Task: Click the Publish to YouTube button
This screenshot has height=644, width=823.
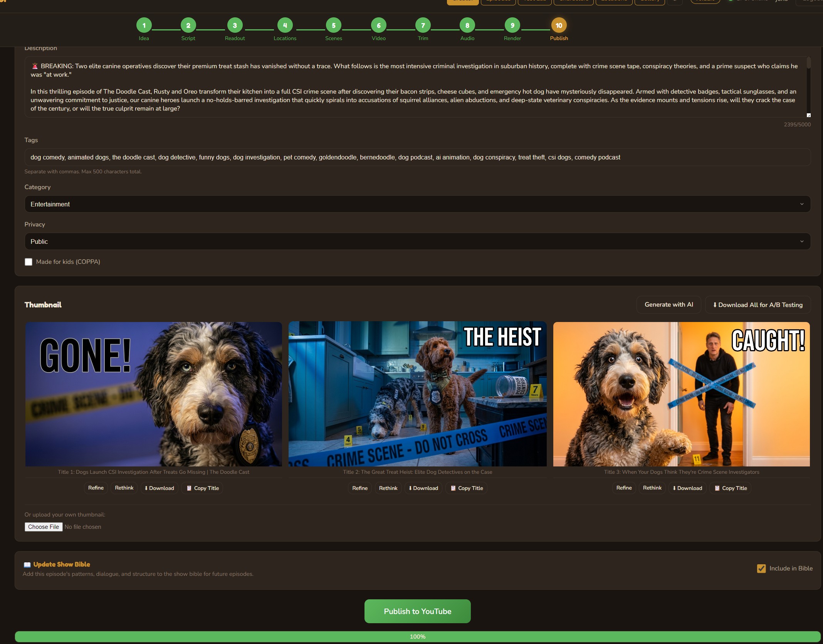Action: (x=417, y=611)
